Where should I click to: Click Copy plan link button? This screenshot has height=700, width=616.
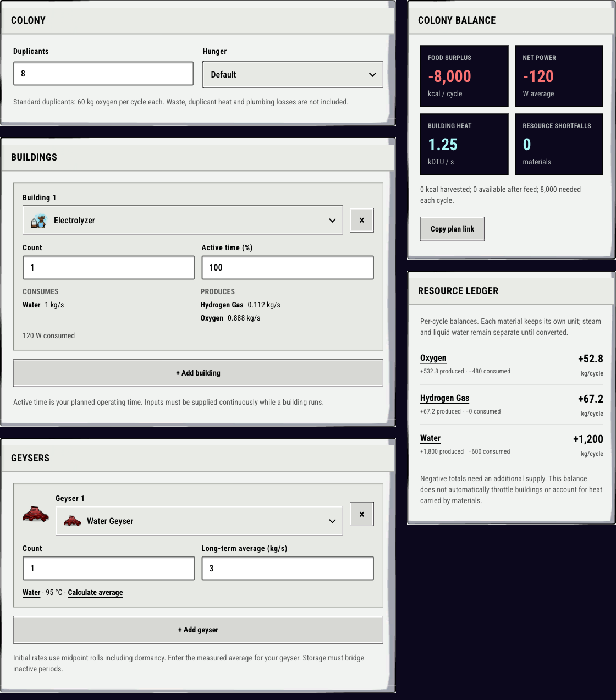click(452, 229)
